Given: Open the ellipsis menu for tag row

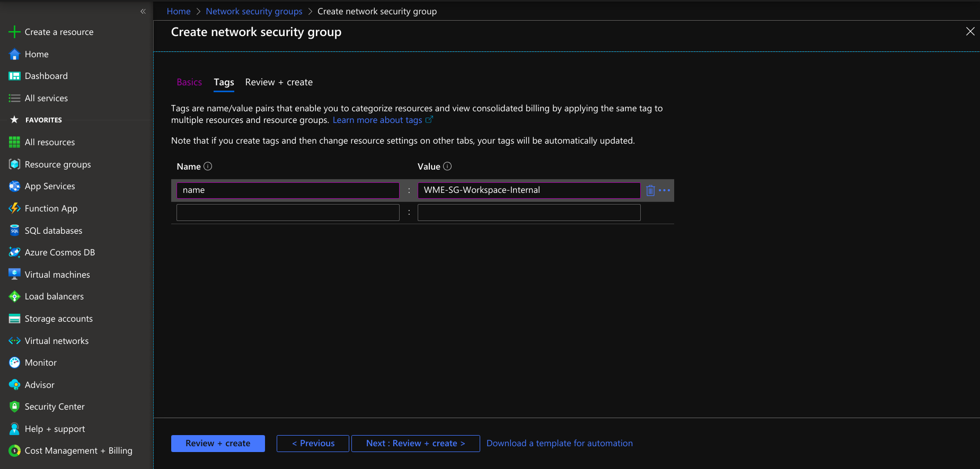Looking at the screenshot, I should pos(664,190).
